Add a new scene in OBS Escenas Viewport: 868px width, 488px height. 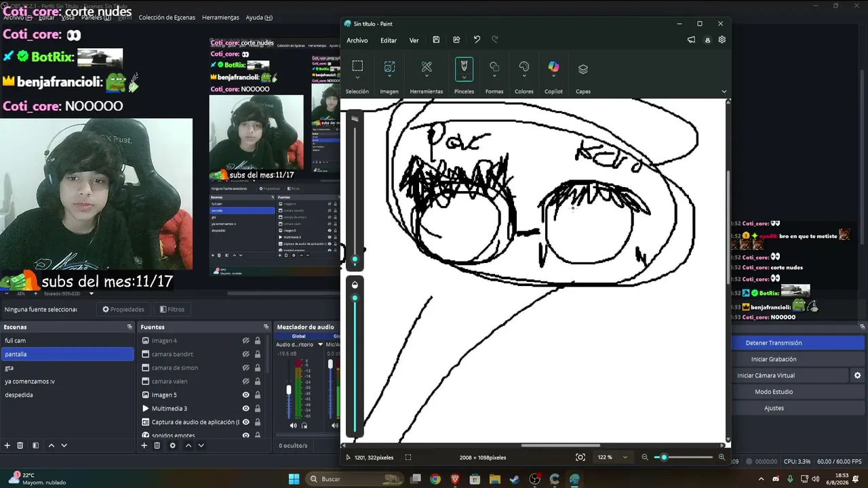(7, 445)
